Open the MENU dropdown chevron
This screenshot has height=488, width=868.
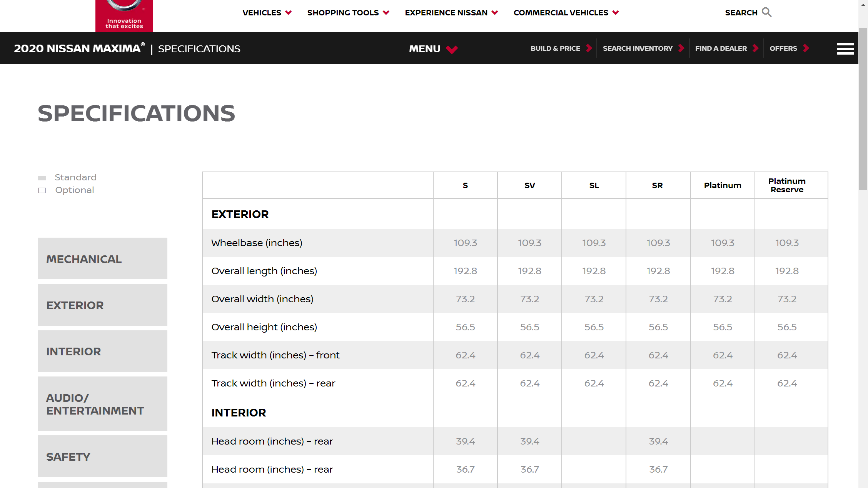click(x=452, y=49)
